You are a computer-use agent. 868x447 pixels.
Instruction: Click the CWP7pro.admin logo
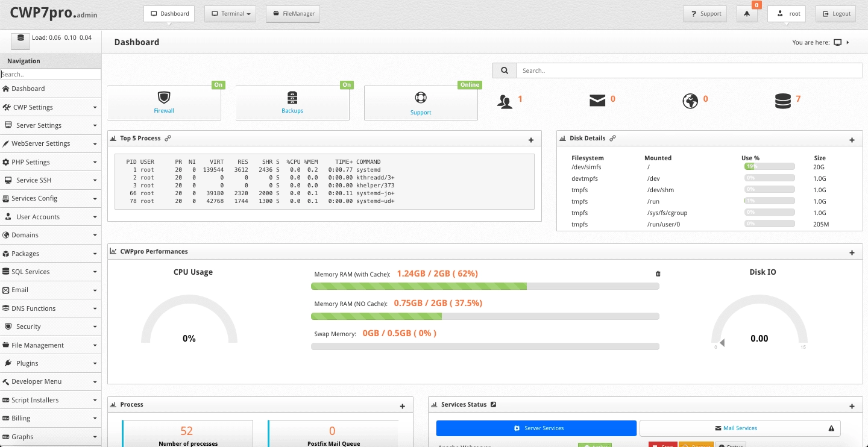tap(54, 13)
